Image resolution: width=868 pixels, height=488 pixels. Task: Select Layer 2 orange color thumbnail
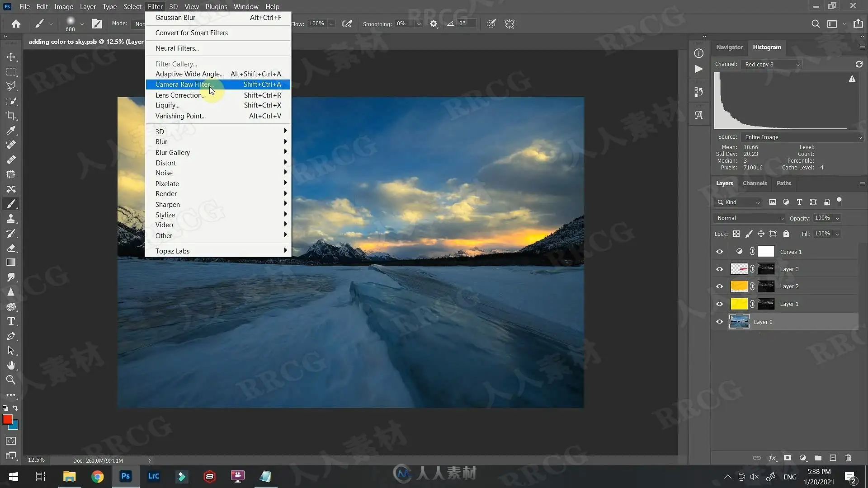coord(739,286)
